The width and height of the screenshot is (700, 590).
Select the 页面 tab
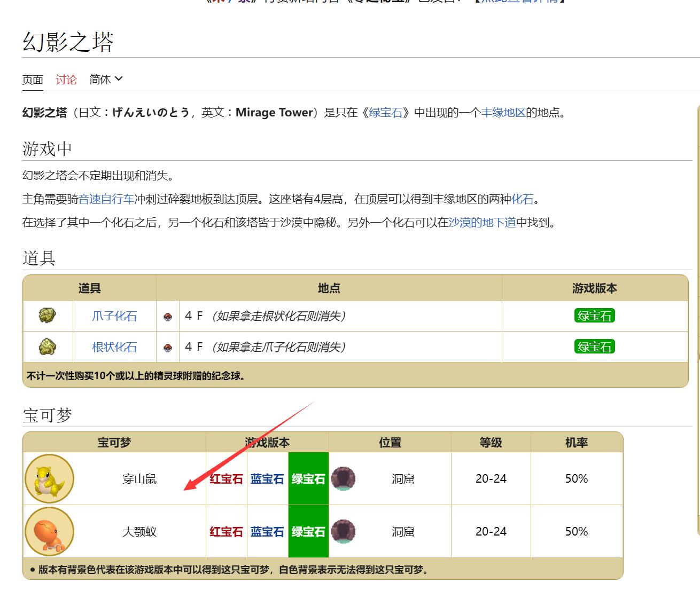[32, 79]
